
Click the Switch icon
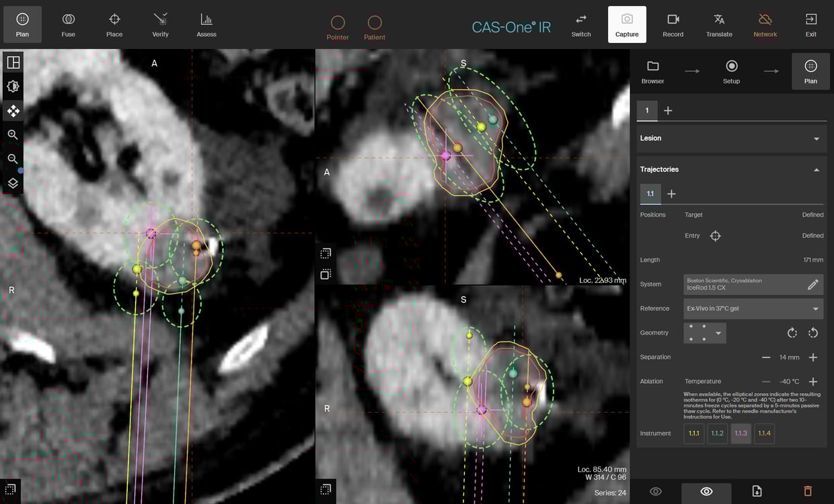click(x=581, y=25)
